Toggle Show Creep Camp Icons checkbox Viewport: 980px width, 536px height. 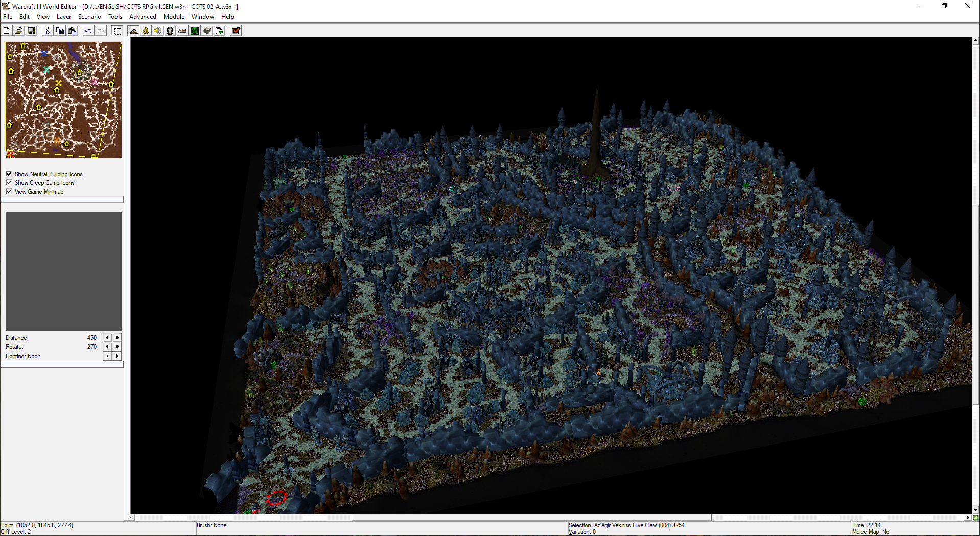click(x=9, y=182)
